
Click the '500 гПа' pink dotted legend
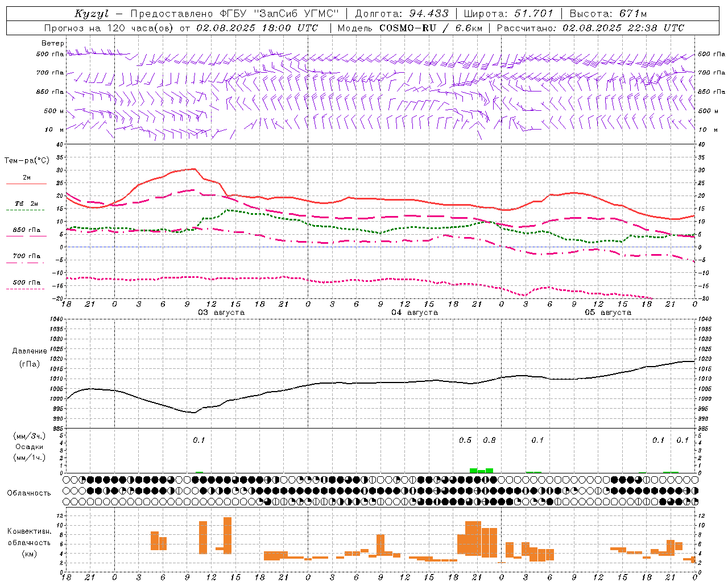click(x=26, y=282)
